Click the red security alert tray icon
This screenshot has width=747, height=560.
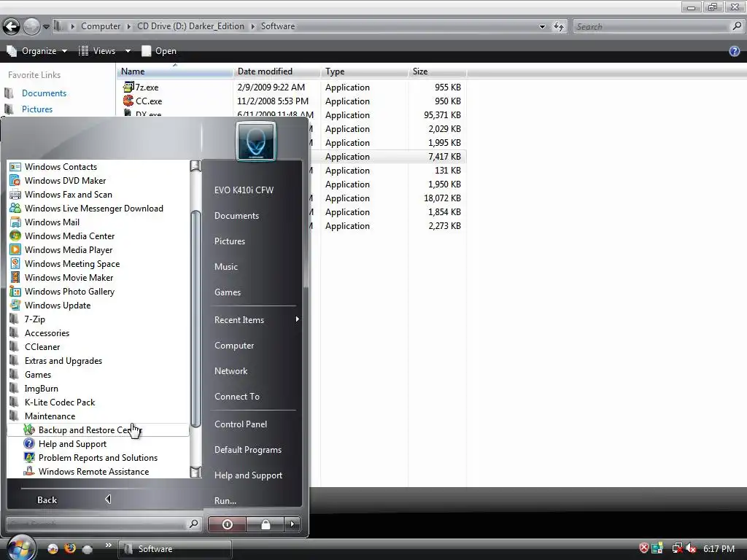(x=643, y=548)
